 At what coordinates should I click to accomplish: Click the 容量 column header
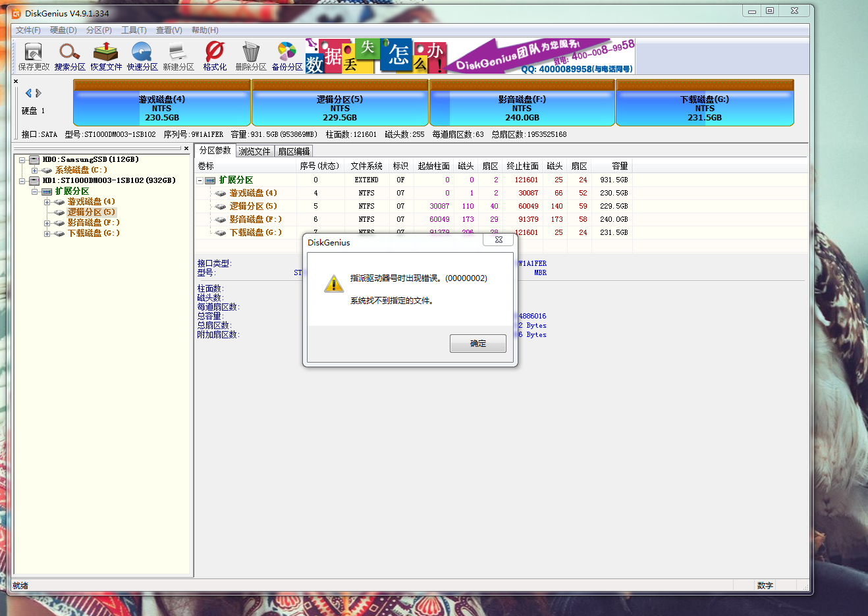pos(610,166)
